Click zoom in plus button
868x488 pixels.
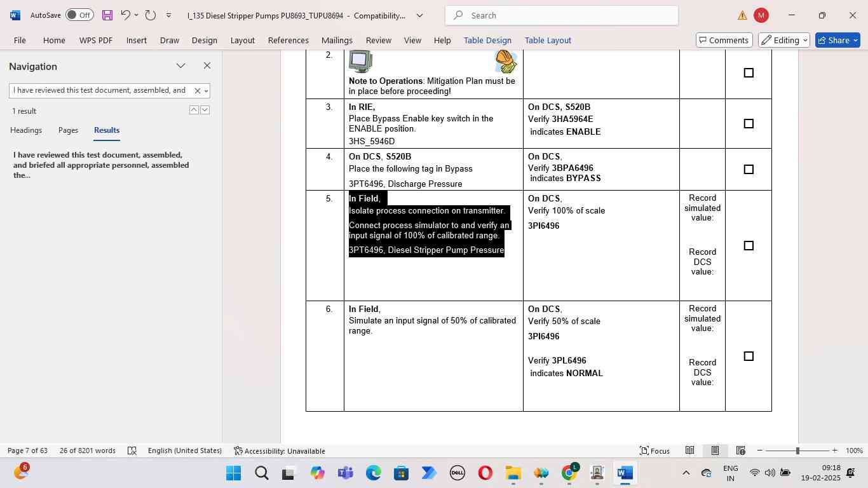(835, 451)
